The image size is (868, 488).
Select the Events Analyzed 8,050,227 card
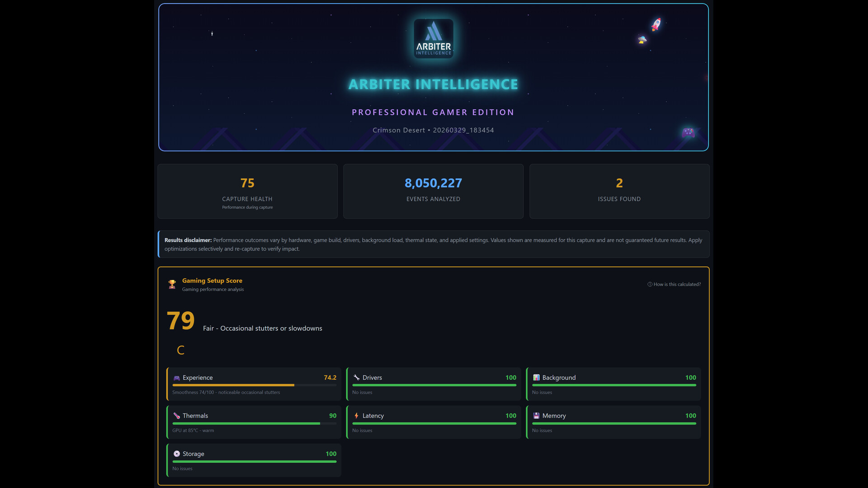tap(433, 192)
